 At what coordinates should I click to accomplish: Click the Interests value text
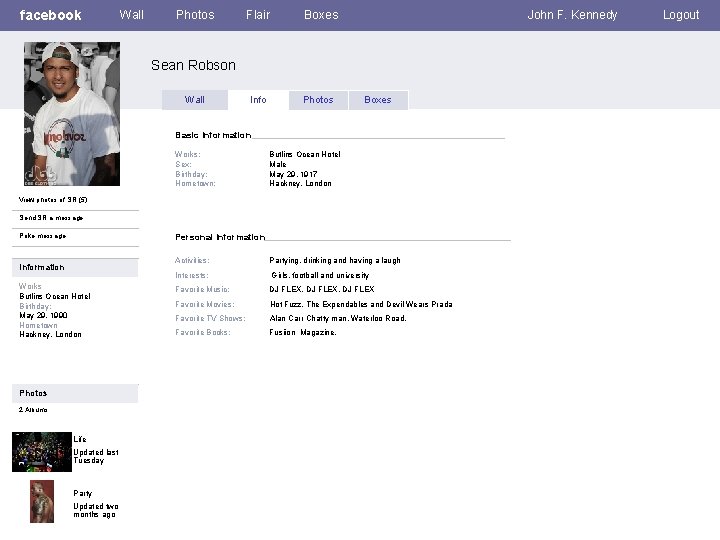(320, 276)
